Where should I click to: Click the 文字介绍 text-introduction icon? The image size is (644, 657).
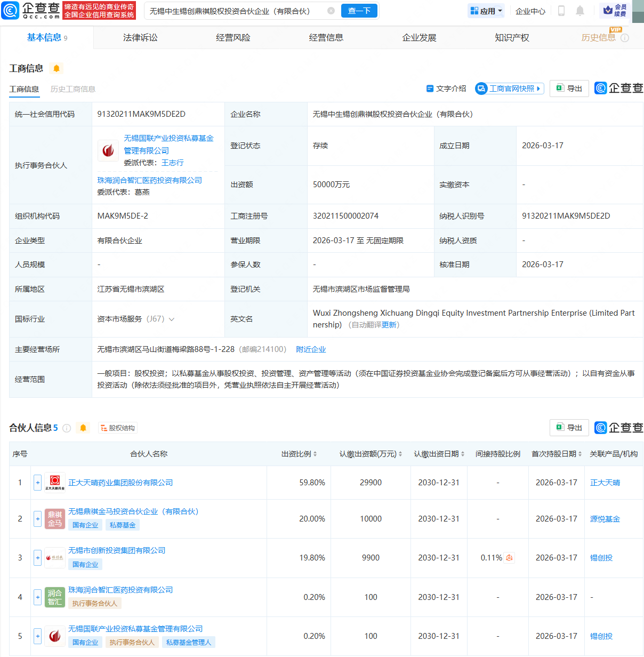(x=430, y=89)
